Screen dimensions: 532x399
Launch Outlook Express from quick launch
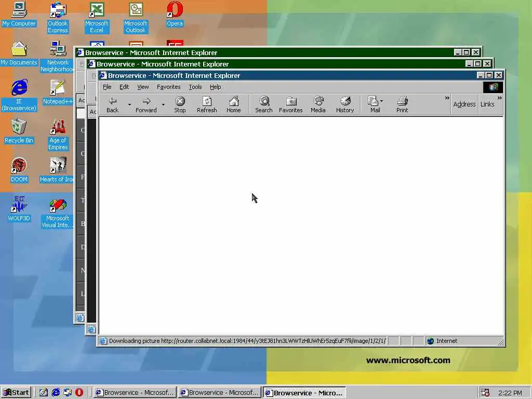point(68,393)
